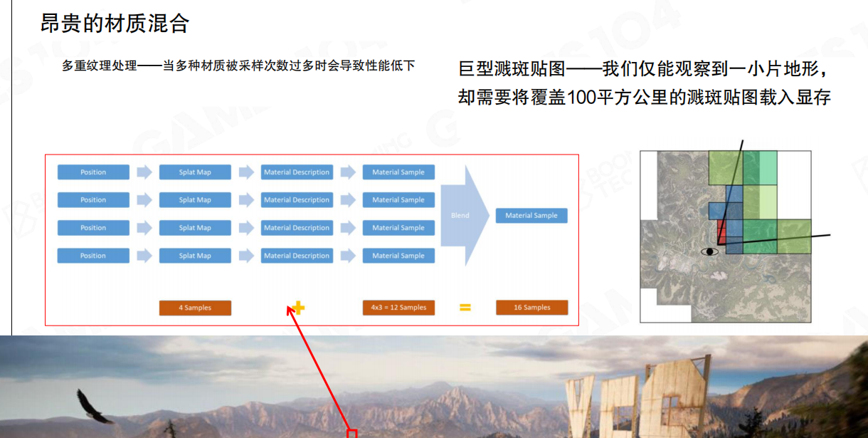Click the orange 16 Samples label
The image size is (868, 438).
(531, 308)
